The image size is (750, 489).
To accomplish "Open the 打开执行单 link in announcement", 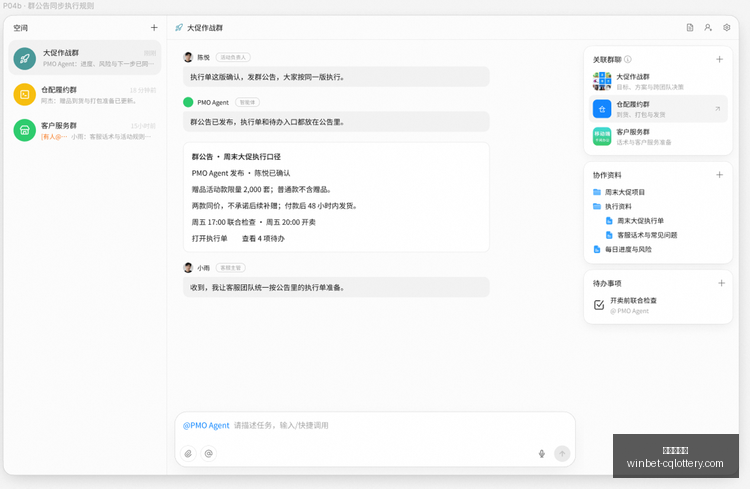I will 210,238.
